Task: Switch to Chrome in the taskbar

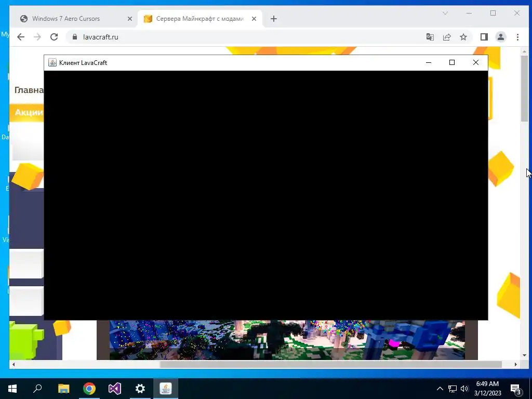Action: (x=89, y=389)
